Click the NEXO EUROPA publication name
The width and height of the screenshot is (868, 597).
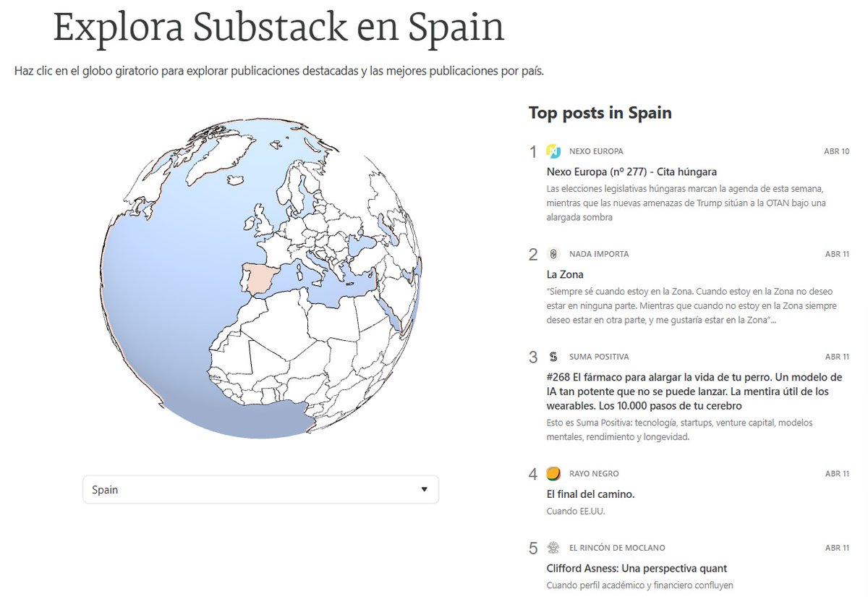point(596,151)
